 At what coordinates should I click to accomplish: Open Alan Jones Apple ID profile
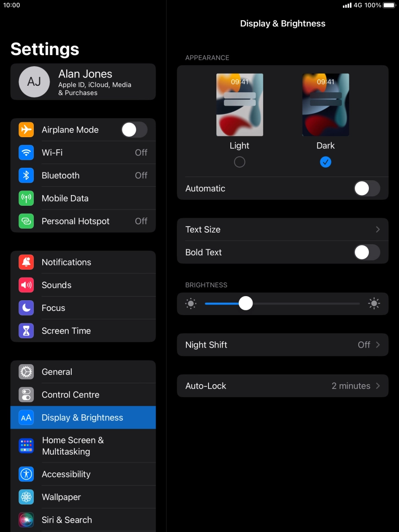tap(83, 82)
